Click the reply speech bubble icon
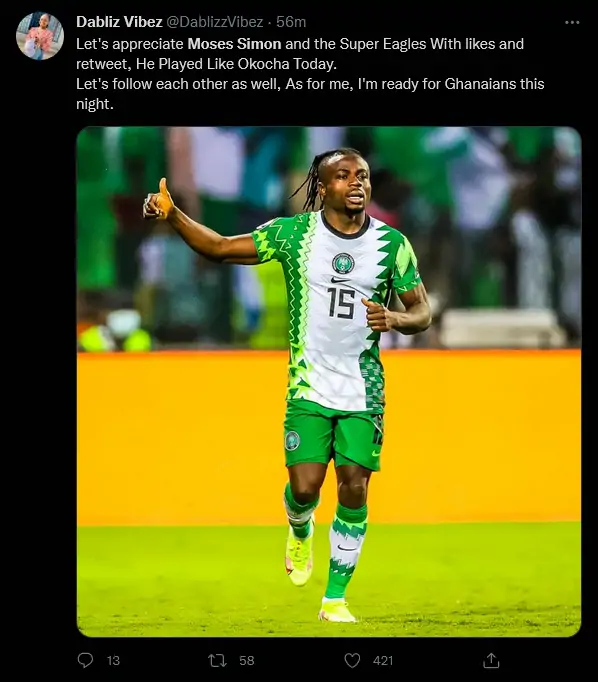This screenshot has width=598, height=682. [x=85, y=660]
